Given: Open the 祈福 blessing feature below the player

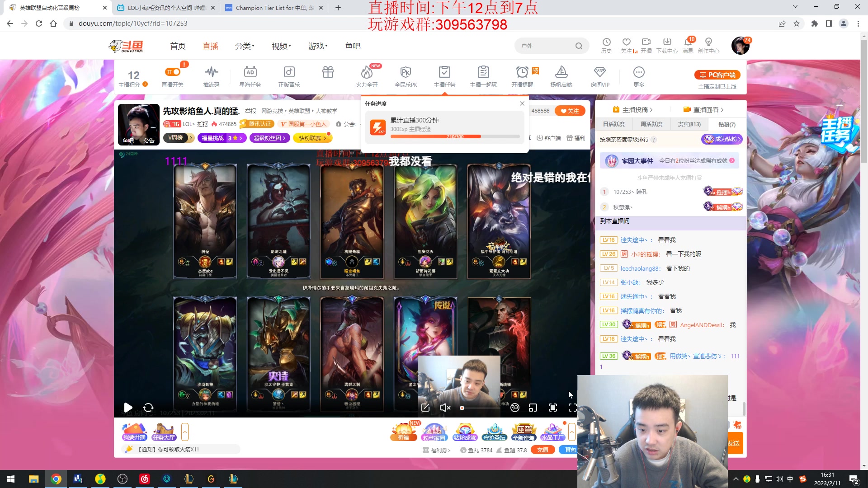Looking at the screenshot, I should (x=404, y=432).
